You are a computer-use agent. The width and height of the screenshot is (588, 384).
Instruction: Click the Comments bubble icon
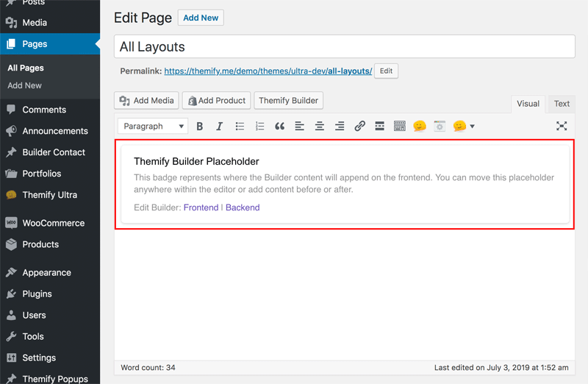(x=11, y=110)
